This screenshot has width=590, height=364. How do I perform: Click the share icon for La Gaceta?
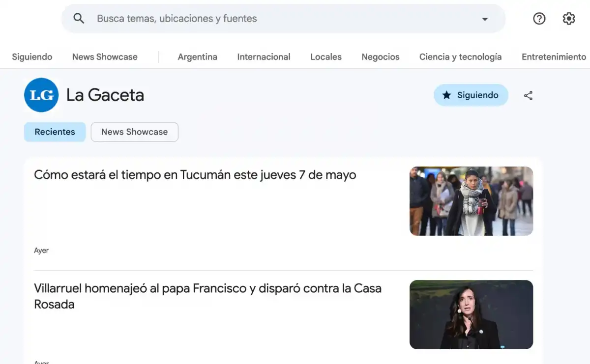click(x=528, y=96)
